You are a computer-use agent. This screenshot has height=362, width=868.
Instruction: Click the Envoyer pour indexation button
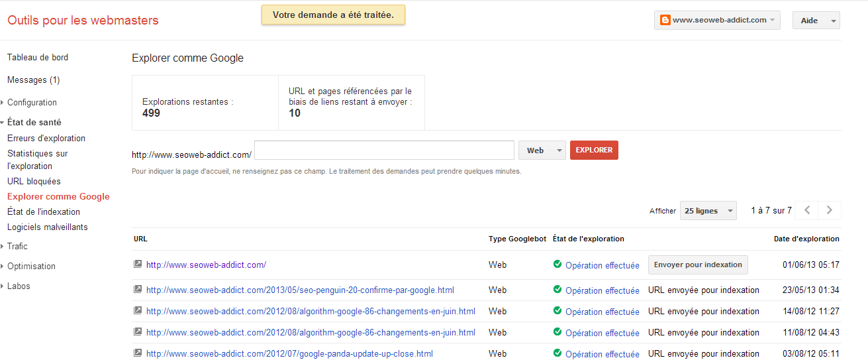(698, 265)
